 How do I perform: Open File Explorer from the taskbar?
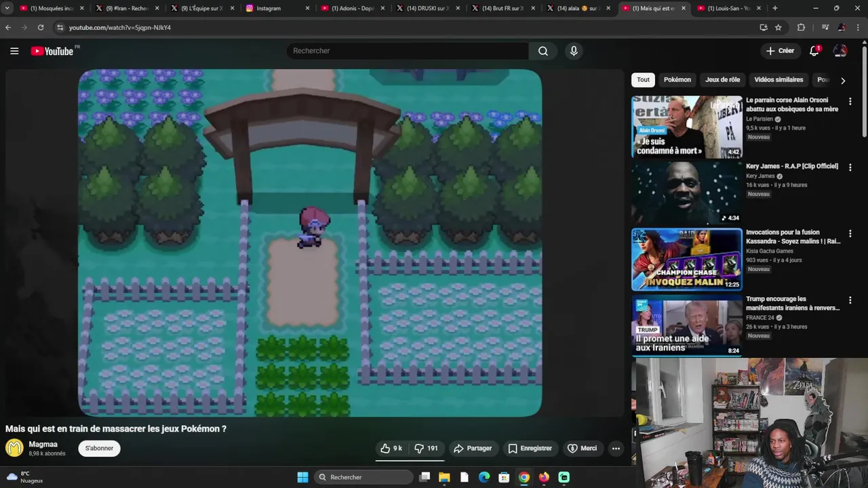[x=444, y=477]
